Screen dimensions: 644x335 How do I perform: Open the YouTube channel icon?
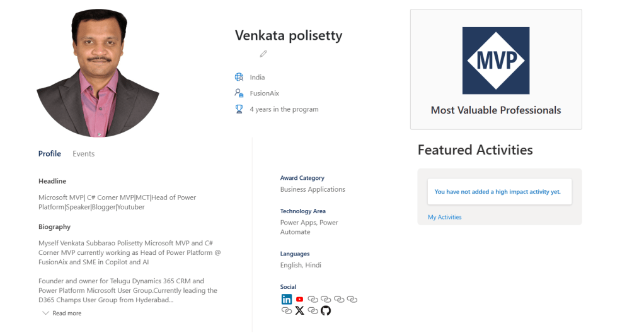coord(299,299)
